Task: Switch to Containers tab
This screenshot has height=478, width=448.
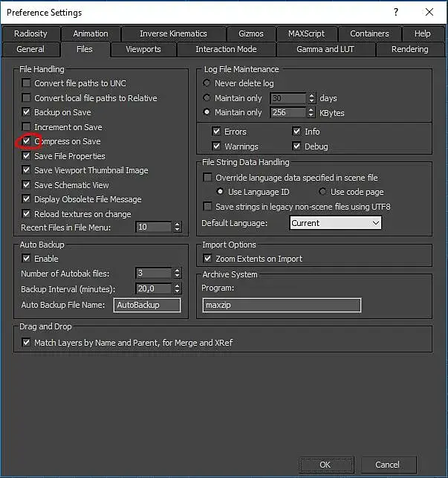Action: click(x=369, y=33)
